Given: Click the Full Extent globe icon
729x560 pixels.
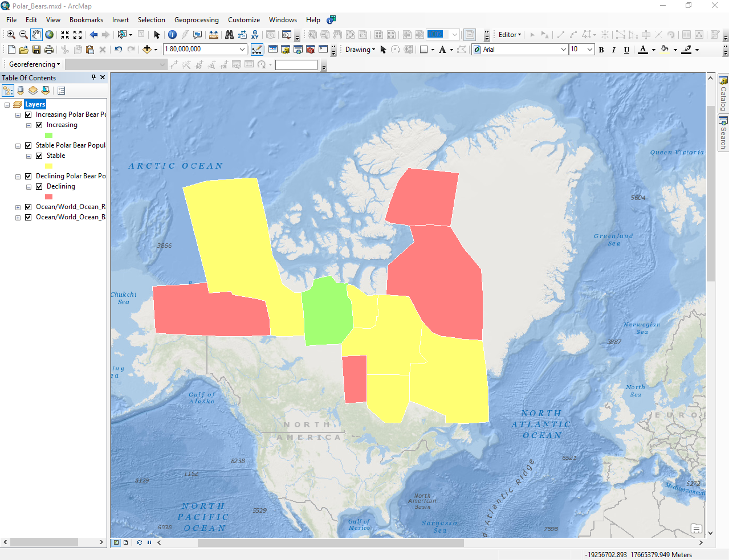Looking at the screenshot, I should 50,35.
